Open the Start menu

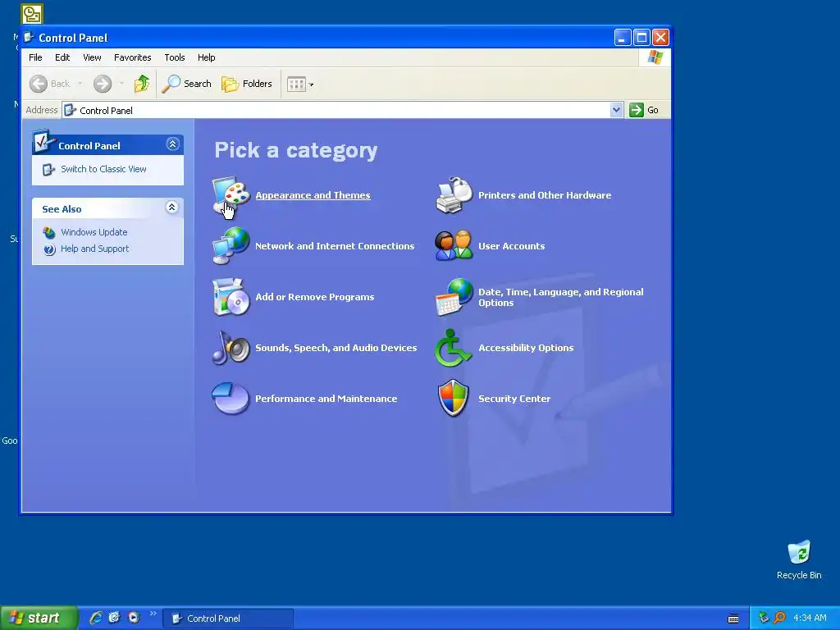pos(39,618)
